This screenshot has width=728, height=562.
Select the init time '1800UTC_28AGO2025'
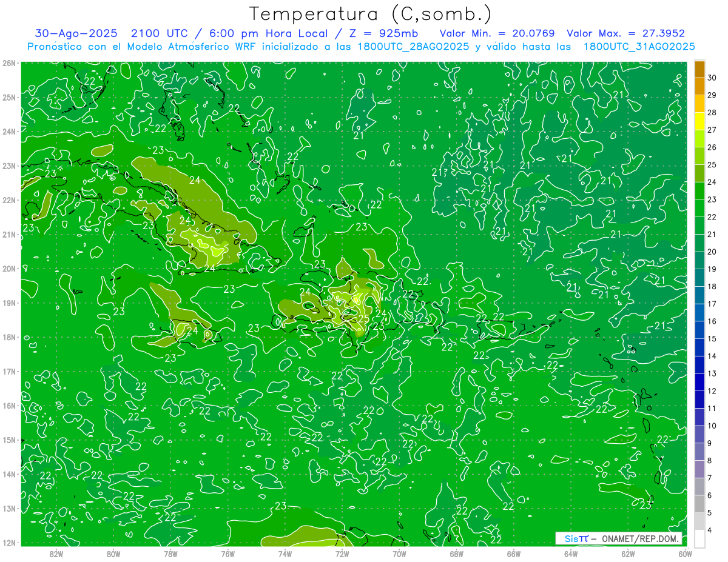click(x=412, y=47)
